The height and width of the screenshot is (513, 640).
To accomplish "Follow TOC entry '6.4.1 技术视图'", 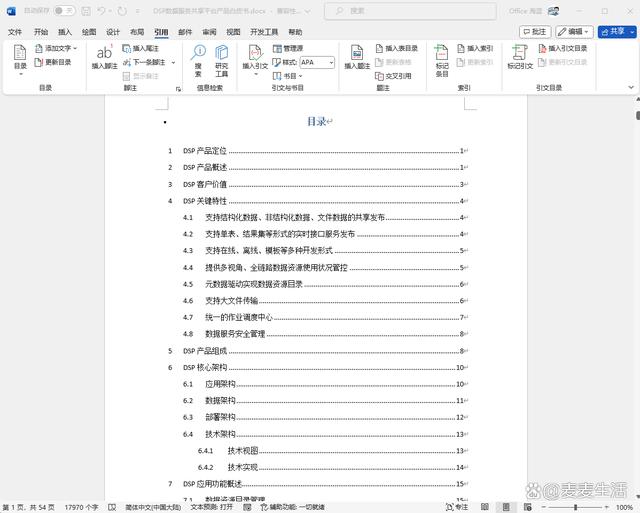I will pos(332,451).
